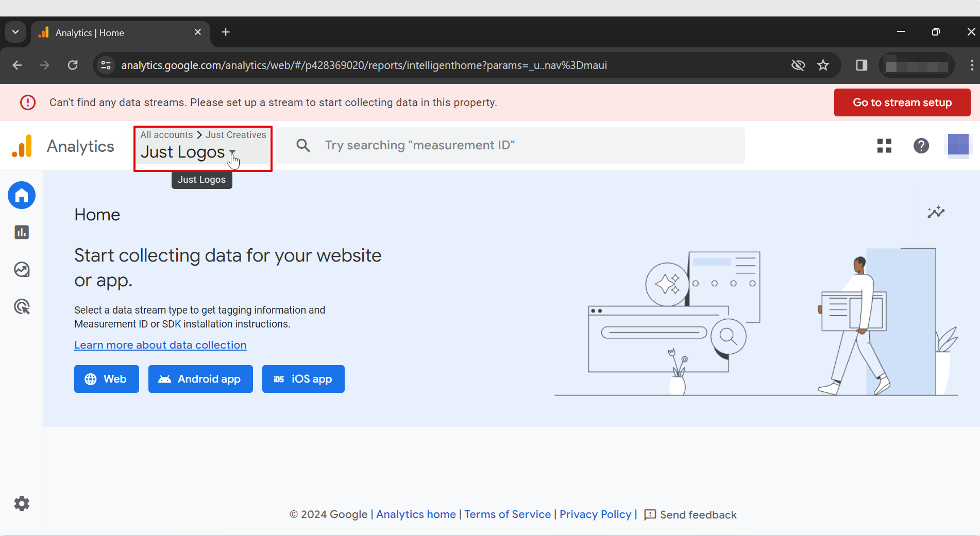Click the Home page heading

click(x=97, y=215)
